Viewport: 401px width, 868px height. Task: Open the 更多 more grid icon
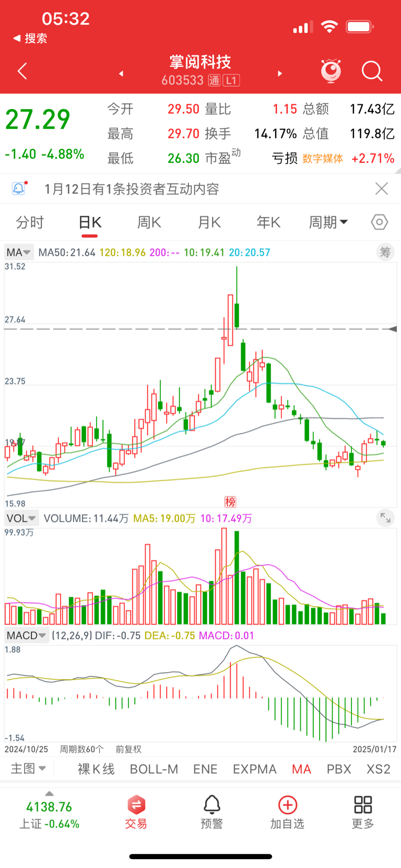click(x=363, y=812)
